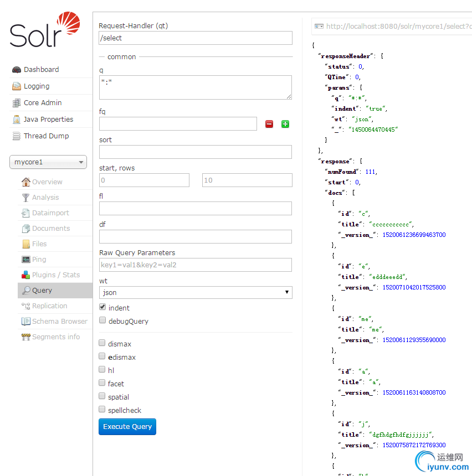Open Java Properties
Image resolution: width=472 pixels, height=476 pixels.
click(48, 120)
